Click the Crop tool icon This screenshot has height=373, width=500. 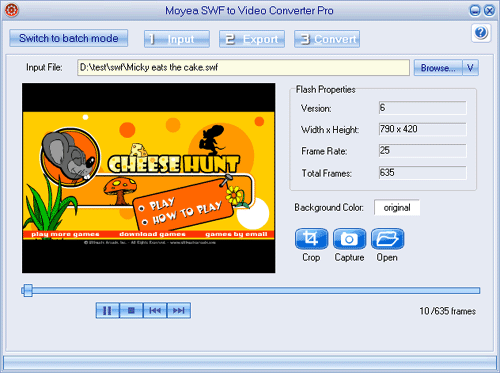(311, 239)
